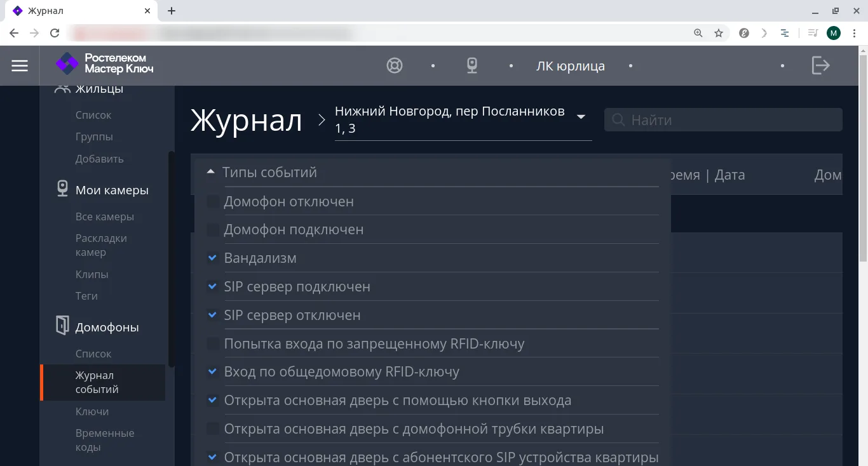This screenshot has width=868, height=466.
Task: Uncheck door opened с абонентского SIP устройства
Action: point(214,457)
